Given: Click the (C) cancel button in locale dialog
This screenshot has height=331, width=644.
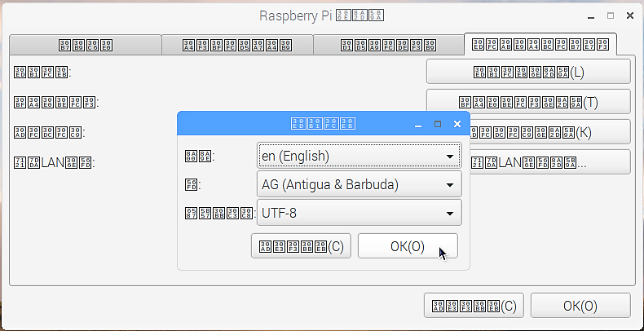Looking at the screenshot, I should 301,246.
